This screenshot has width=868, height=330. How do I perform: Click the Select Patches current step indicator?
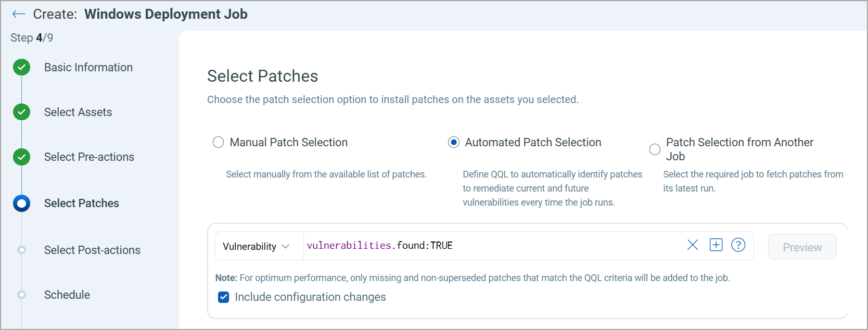tap(22, 203)
